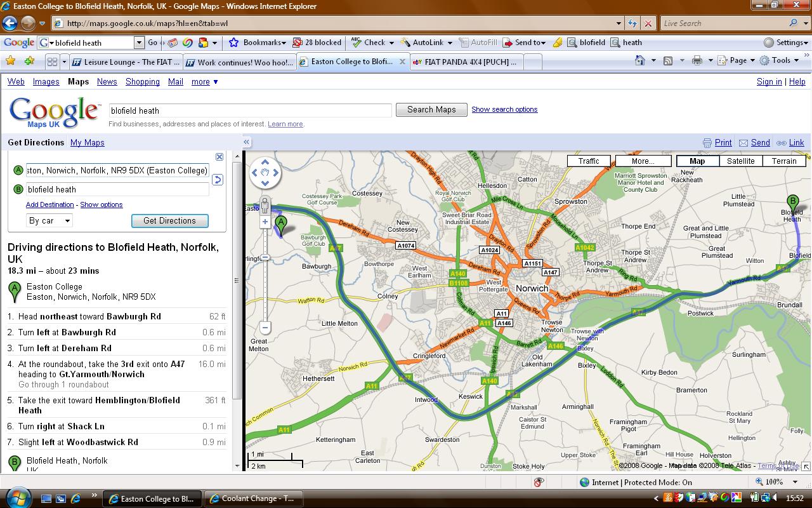Select the standard Map view
The image size is (812, 508).
coord(697,161)
